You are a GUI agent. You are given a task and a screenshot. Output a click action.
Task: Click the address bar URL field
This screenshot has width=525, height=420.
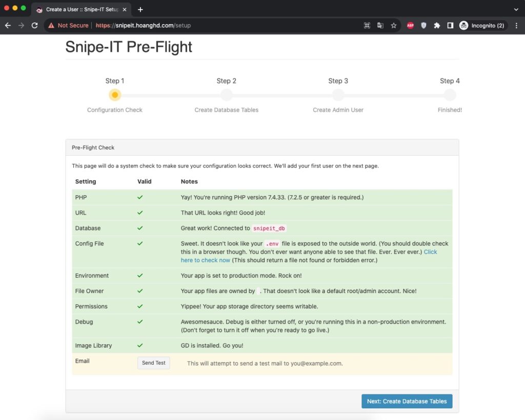(208, 26)
